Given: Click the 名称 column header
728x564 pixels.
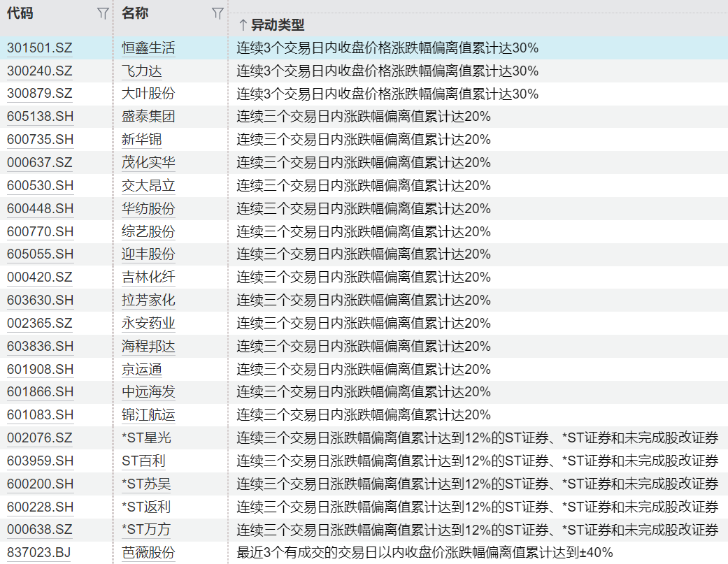Looking at the screenshot, I should click(135, 13).
